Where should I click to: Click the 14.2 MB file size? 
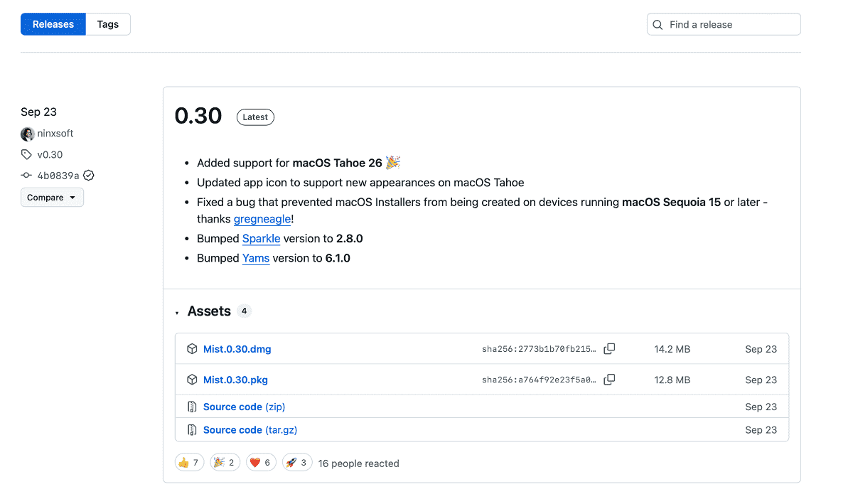click(x=672, y=349)
